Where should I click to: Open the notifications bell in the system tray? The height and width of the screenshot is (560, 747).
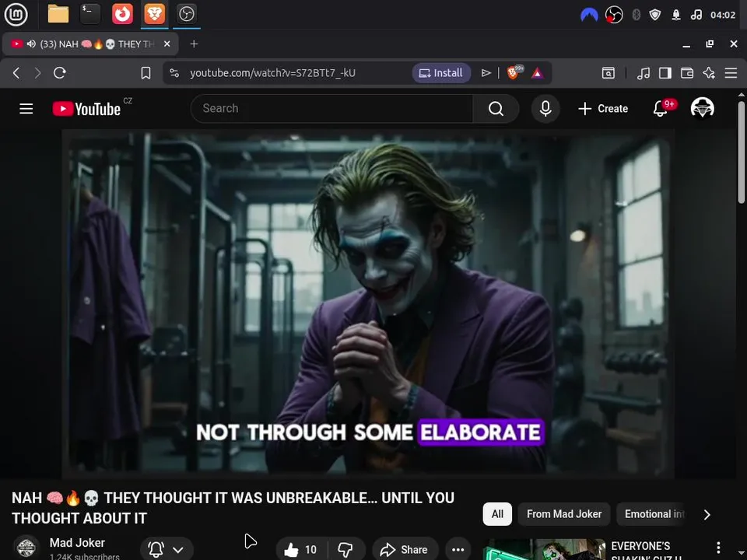[675, 15]
